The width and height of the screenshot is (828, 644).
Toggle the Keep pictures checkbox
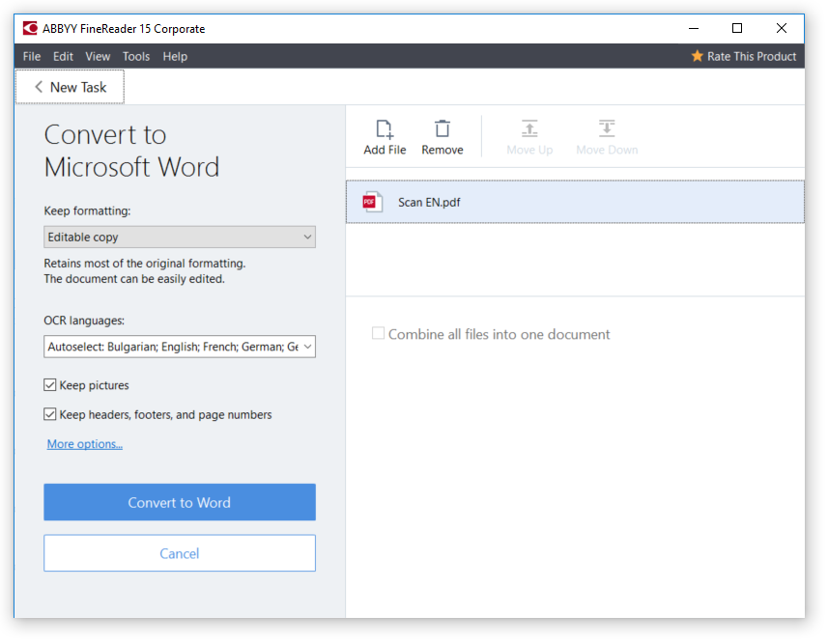[x=50, y=386]
